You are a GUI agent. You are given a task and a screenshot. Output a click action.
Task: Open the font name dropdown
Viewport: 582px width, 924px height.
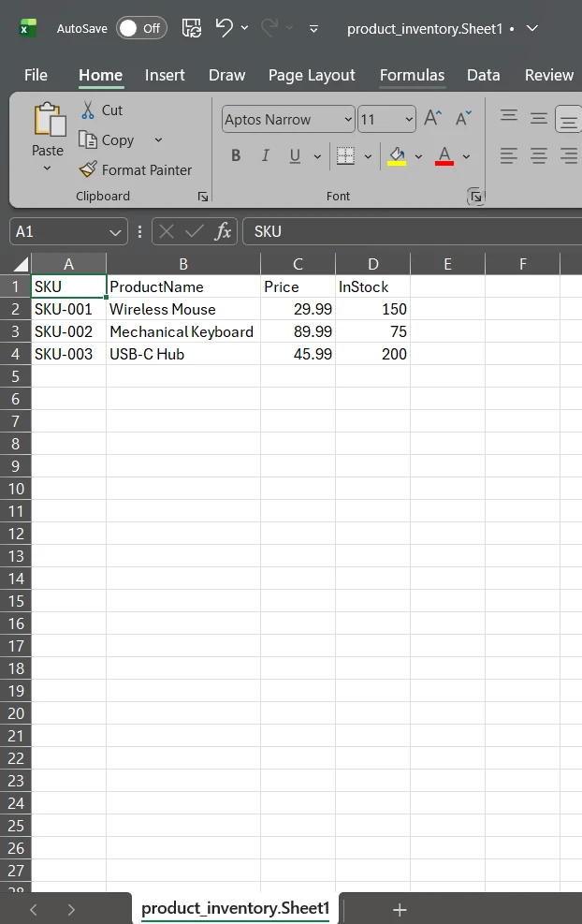pyautogui.click(x=348, y=119)
